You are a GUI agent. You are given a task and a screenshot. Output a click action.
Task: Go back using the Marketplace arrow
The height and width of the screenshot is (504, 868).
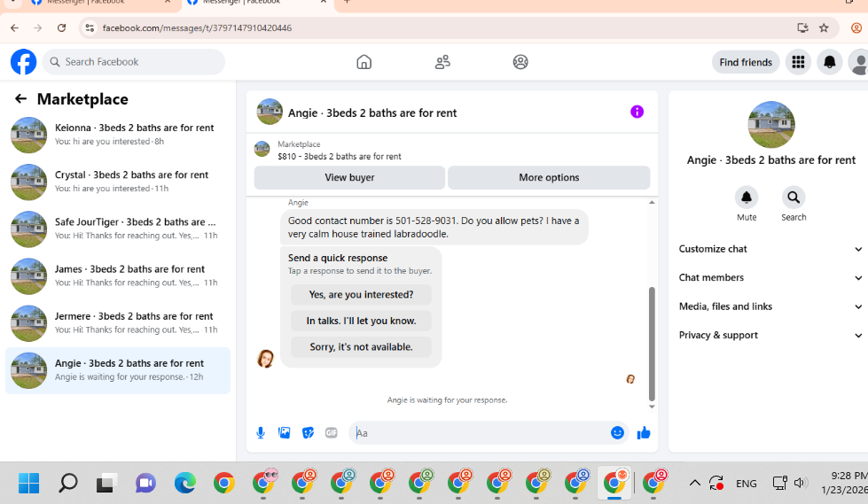[x=20, y=99]
